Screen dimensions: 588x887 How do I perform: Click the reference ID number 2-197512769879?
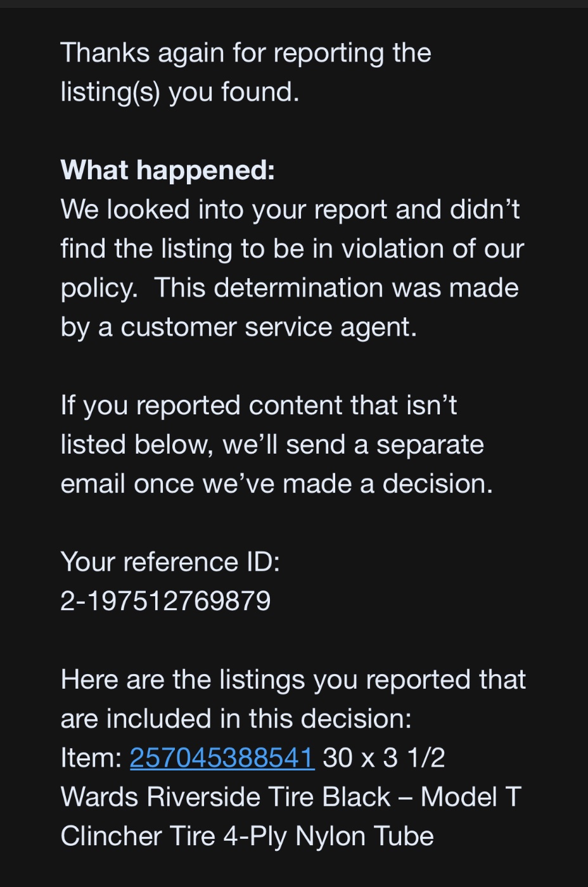tap(165, 601)
